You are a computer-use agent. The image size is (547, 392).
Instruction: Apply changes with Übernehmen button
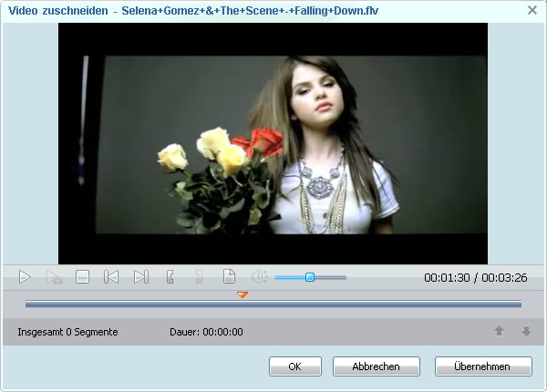(x=483, y=366)
